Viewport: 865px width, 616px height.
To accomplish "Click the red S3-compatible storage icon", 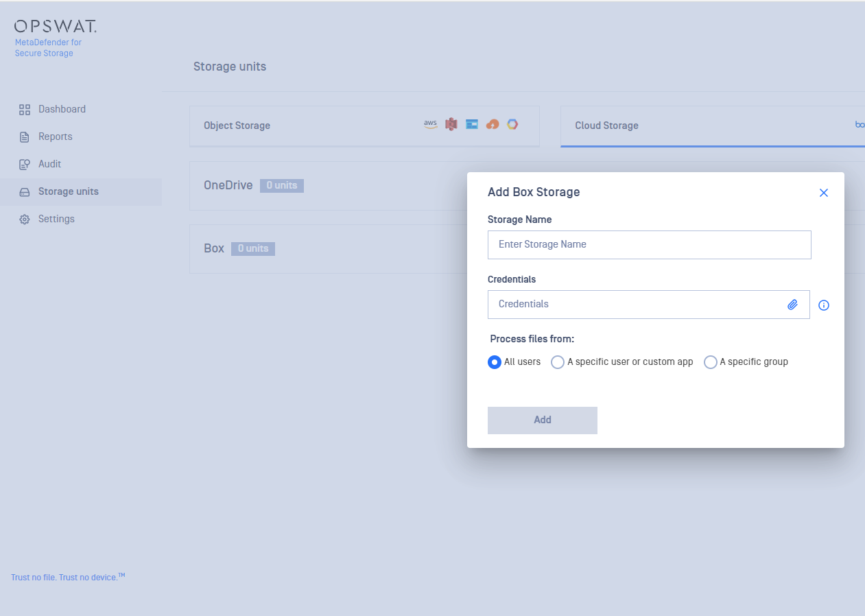I will pyautogui.click(x=451, y=124).
